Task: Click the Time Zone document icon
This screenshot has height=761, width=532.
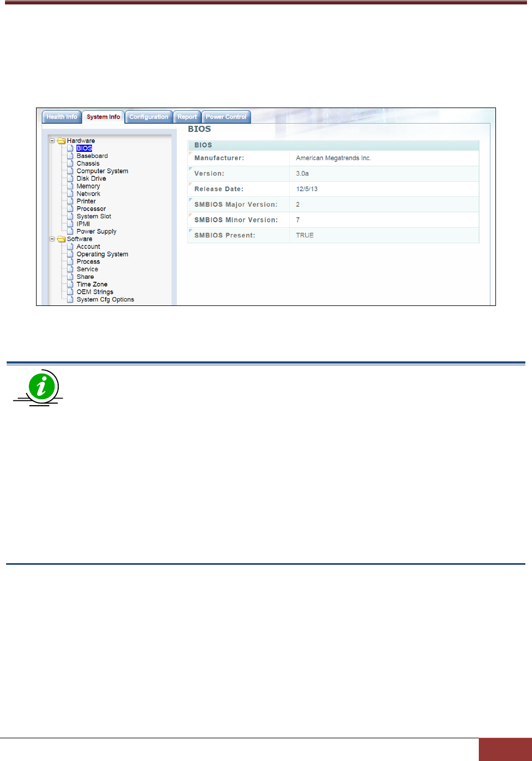Action: coord(70,284)
